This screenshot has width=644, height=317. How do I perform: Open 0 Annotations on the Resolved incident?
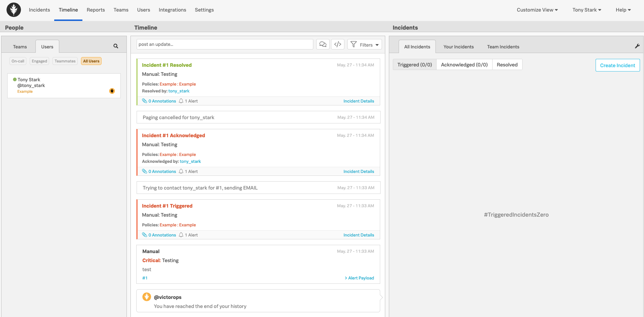162,101
